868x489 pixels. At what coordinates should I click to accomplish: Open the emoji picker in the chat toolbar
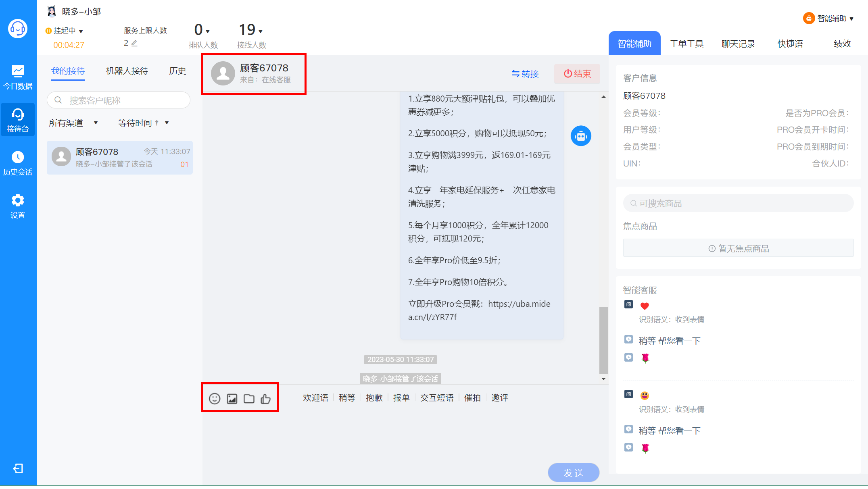(x=215, y=398)
